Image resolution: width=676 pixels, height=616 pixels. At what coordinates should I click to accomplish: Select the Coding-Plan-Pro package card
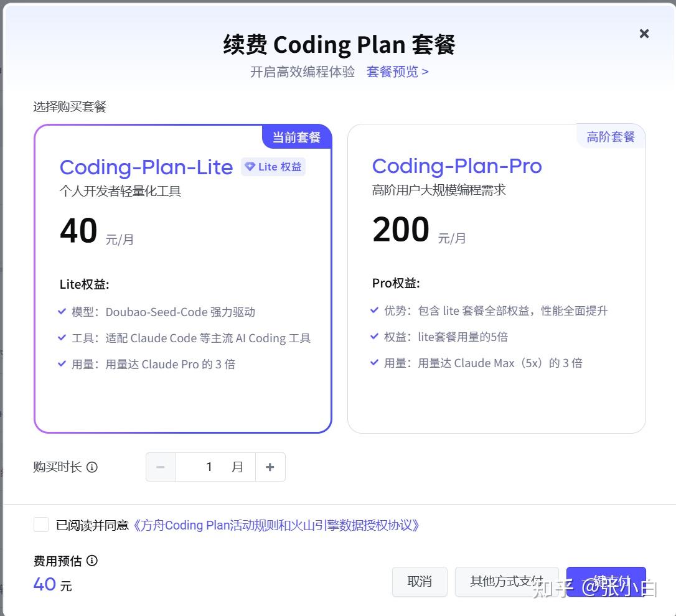pos(496,279)
